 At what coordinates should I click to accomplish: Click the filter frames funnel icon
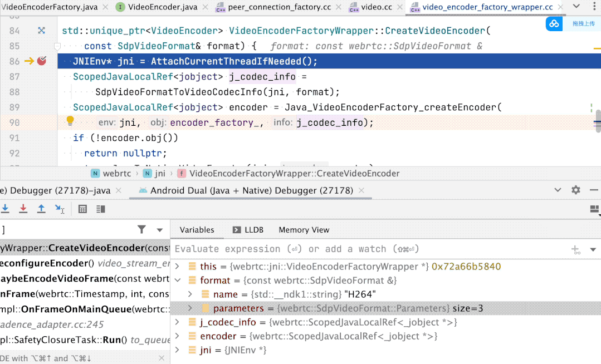[x=142, y=229]
